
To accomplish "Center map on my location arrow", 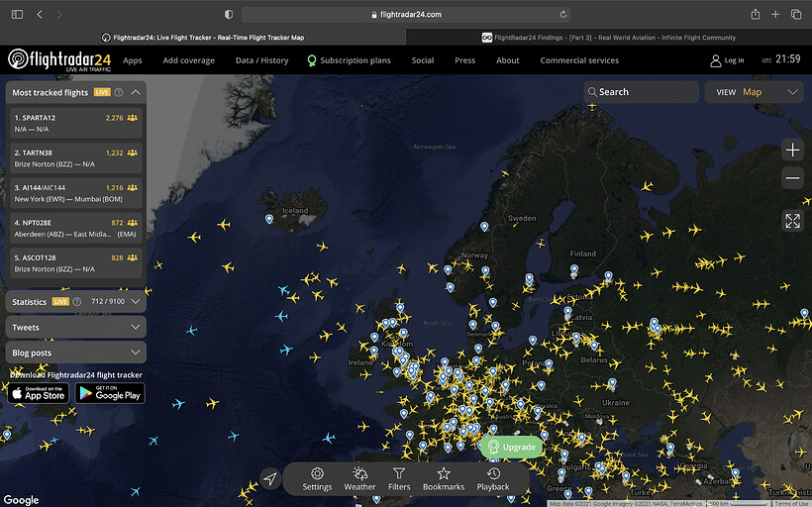I will pyautogui.click(x=269, y=478).
